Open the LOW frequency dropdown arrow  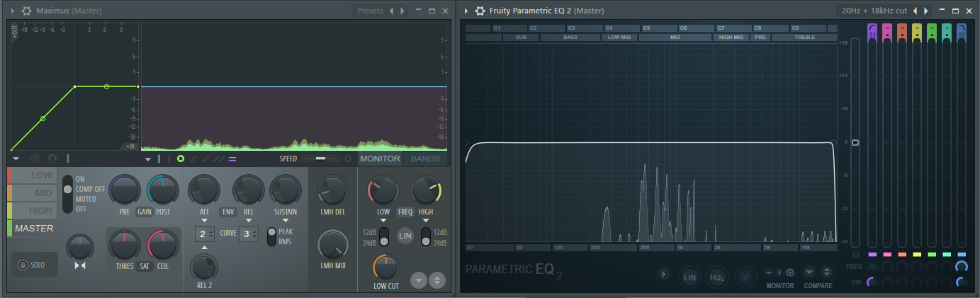tap(383, 221)
